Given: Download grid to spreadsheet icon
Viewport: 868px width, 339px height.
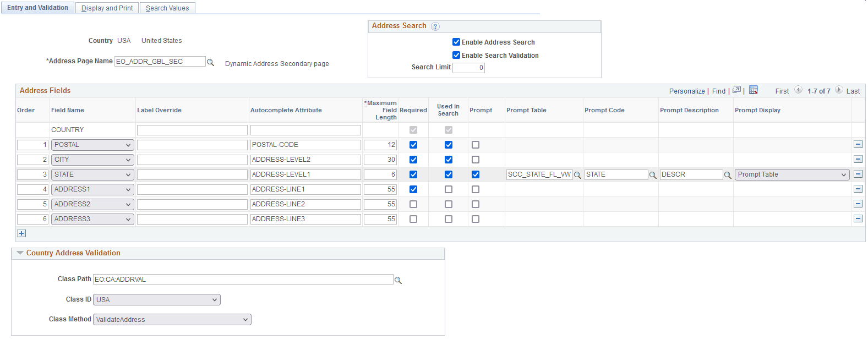Looking at the screenshot, I should pyautogui.click(x=754, y=90).
